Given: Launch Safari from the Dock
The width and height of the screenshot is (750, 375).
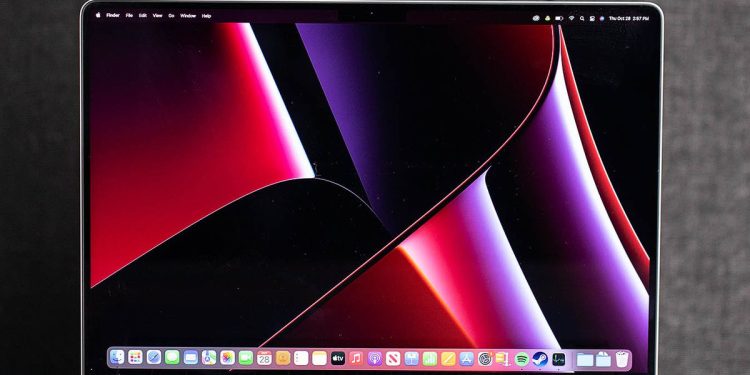Looking at the screenshot, I should click(x=154, y=357).
